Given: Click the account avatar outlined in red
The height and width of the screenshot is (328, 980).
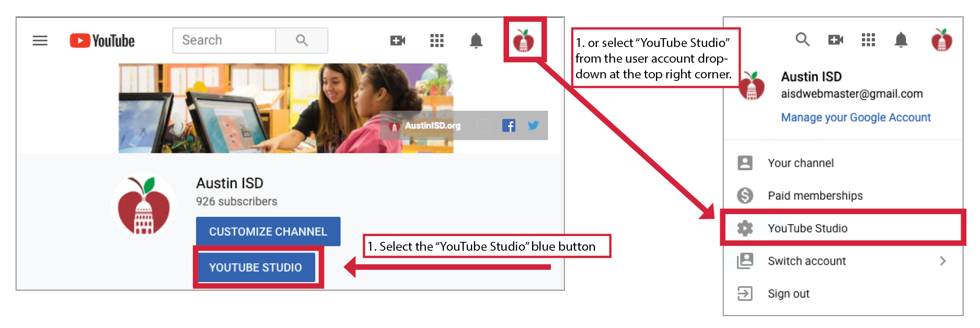Looking at the screenshot, I should 524,41.
